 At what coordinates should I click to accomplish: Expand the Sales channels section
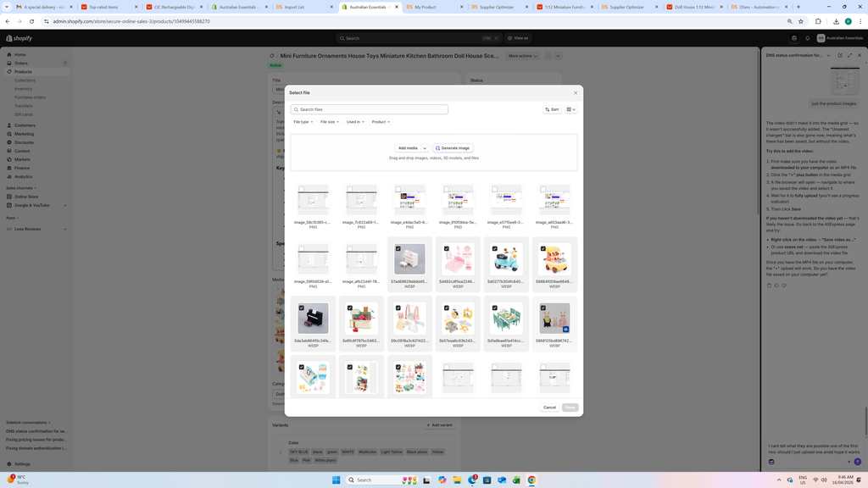pyautogui.click(x=21, y=188)
